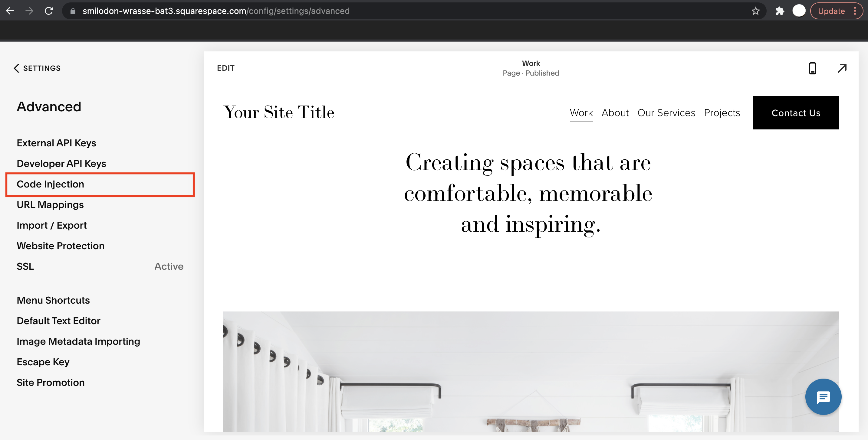Click the SSL Active status indicator

tap(169, 266)
